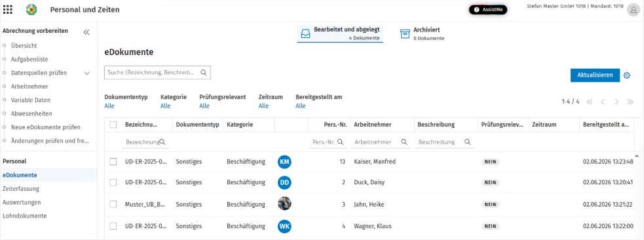Go to last page double-right arrows
Image resolution: width=644 pixels, height=240 pixels.
click(x=630, y=102)
